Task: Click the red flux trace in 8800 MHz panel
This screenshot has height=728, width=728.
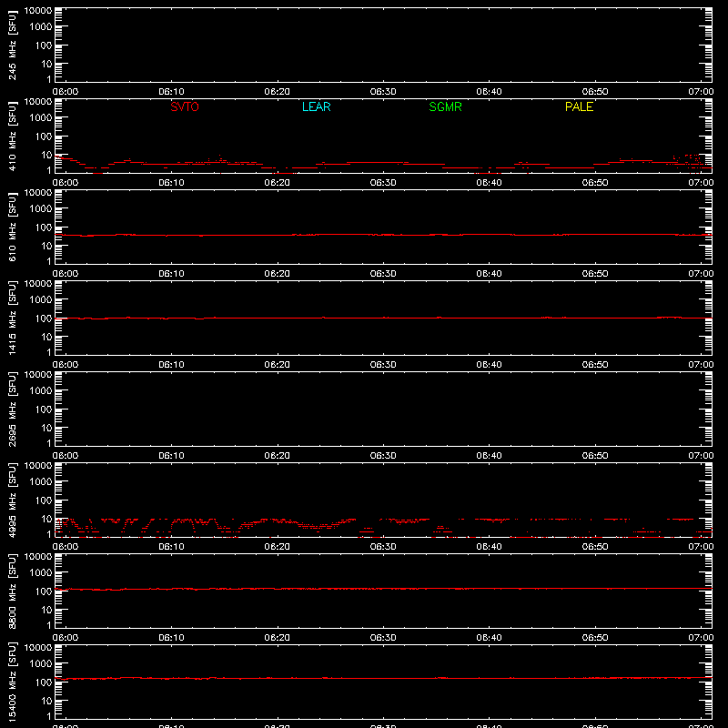Action: click(383, 589)
